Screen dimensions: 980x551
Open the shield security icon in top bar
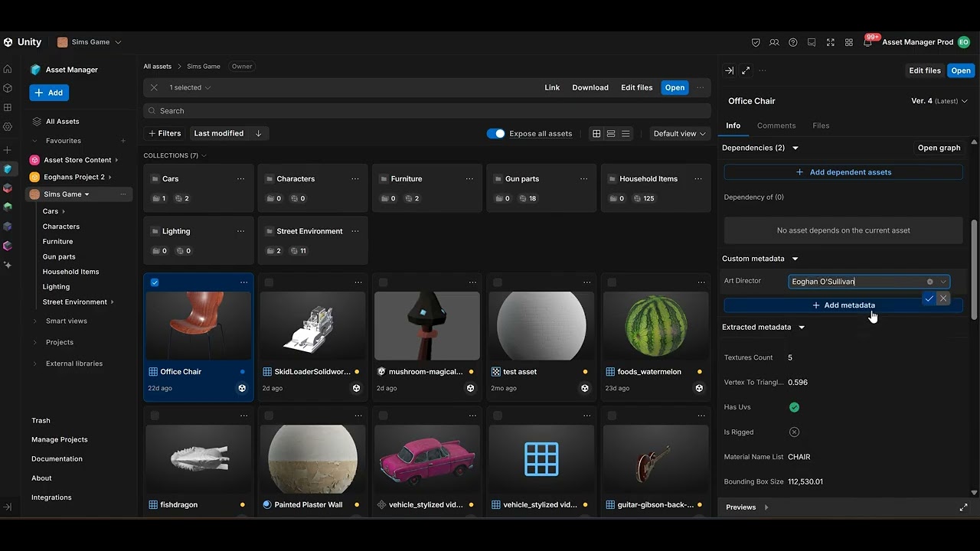coord(756,42)
